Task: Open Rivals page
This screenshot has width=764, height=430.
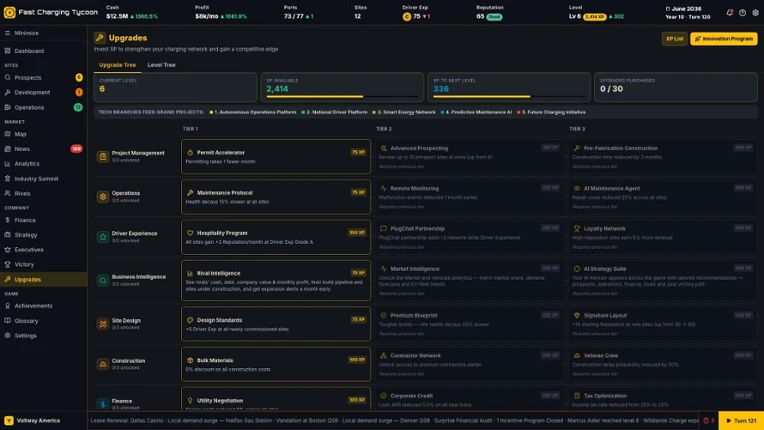Action: pyautogui.click(x=43, y=193)
